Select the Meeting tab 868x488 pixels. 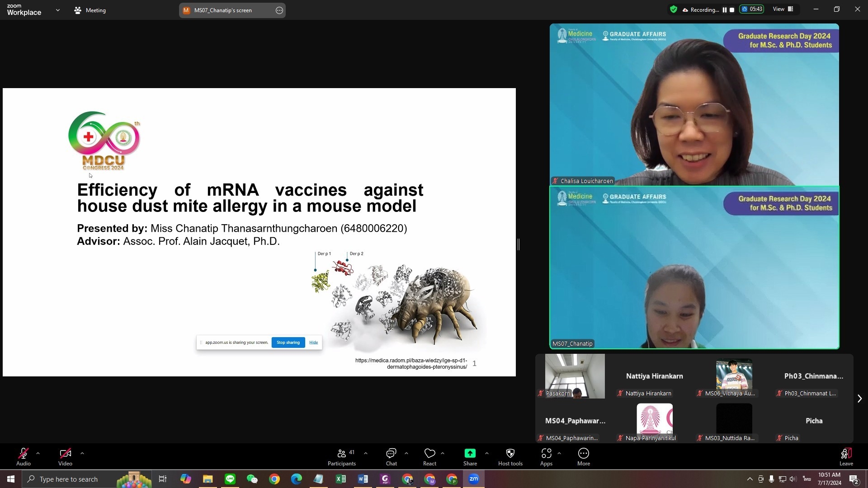tap(90, 10)
